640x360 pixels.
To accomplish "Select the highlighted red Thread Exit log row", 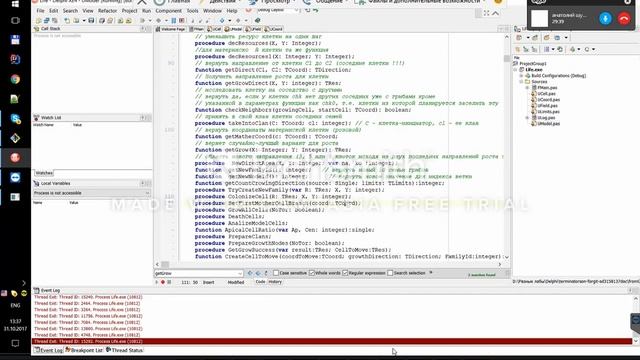I will pos(332,341).
